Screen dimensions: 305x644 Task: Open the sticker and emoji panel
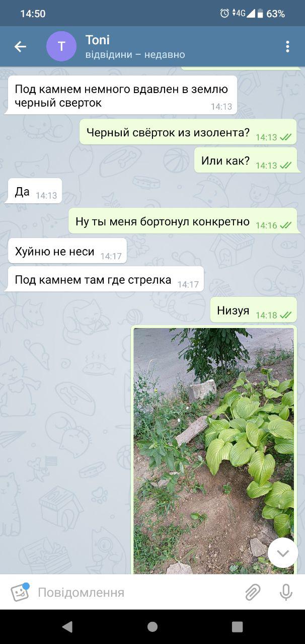pos(20,592)
